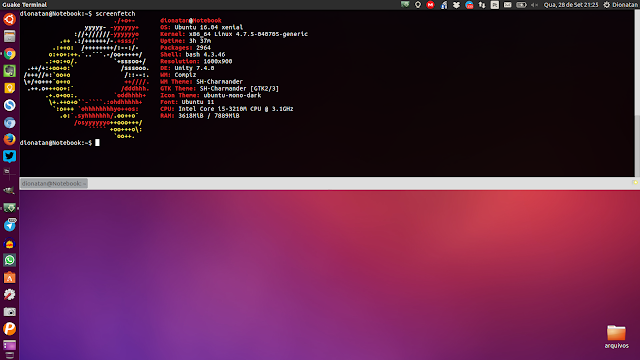Click the Uptime value '3h 37m'
The image size is (640, 360).
click(x=200, y=41)
